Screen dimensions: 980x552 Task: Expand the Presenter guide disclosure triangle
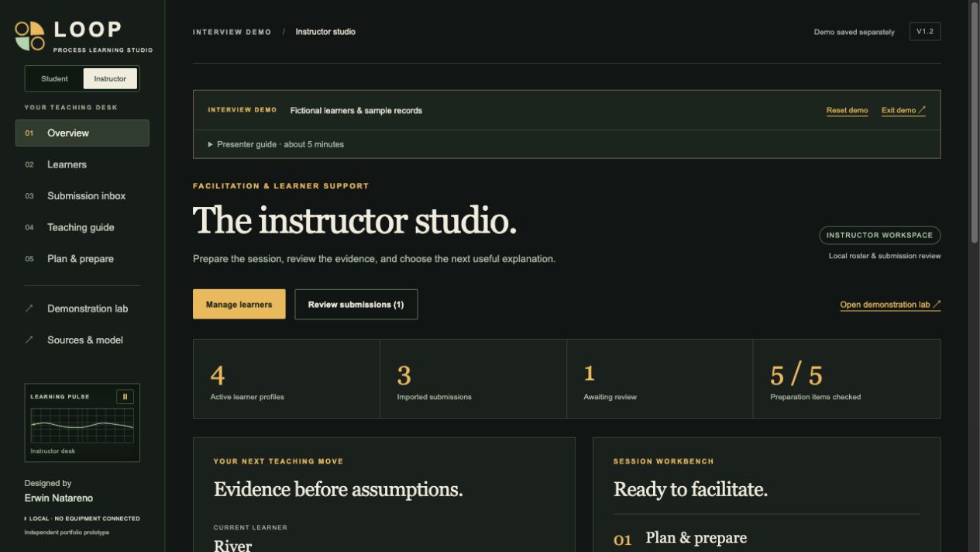pos(211,144)
